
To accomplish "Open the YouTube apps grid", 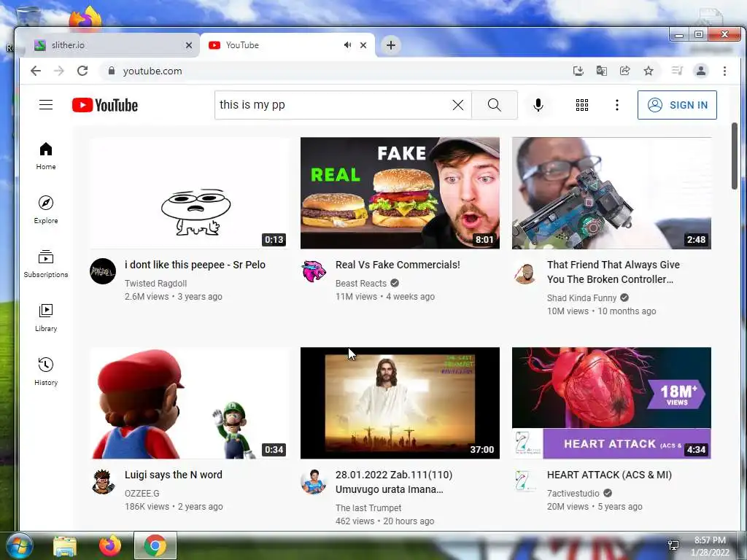I will [x=581, y=105].
